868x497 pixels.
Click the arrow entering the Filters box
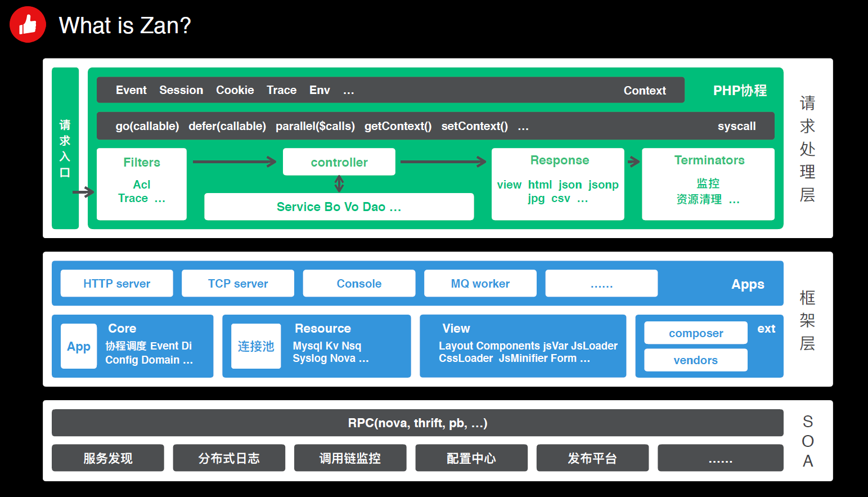83,192
